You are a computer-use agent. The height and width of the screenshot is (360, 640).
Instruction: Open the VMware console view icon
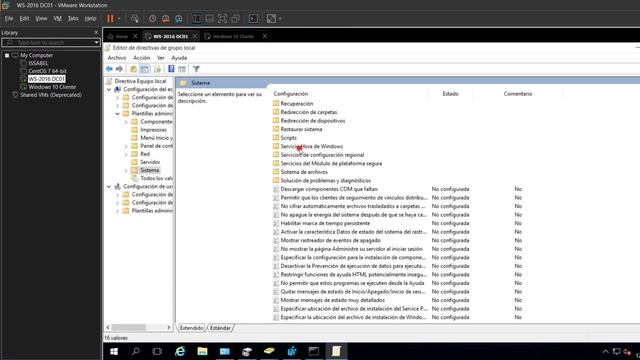(253, 18)
